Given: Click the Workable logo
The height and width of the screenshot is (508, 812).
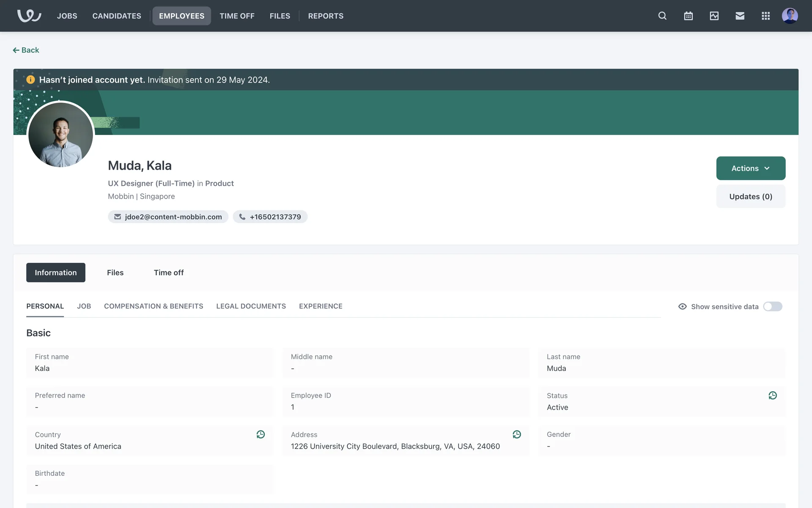Looking at the screenshot, I should click(x=29, y=16).
